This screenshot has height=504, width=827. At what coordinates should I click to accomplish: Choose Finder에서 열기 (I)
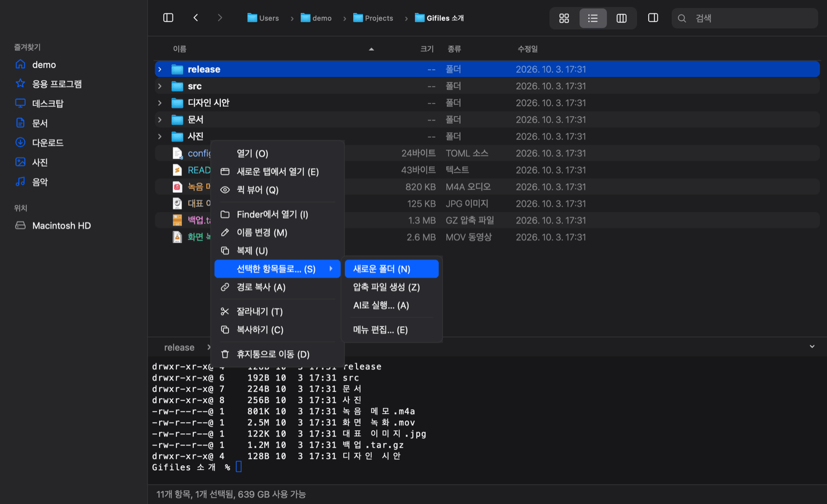pos(278,214)
